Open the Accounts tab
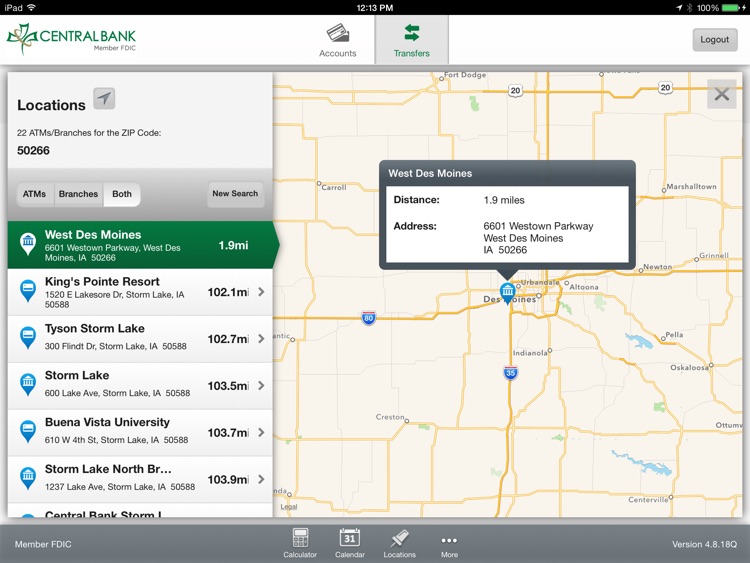Image resolution: width=750 pixels, height=563 pixels. [x=338, y=41]
